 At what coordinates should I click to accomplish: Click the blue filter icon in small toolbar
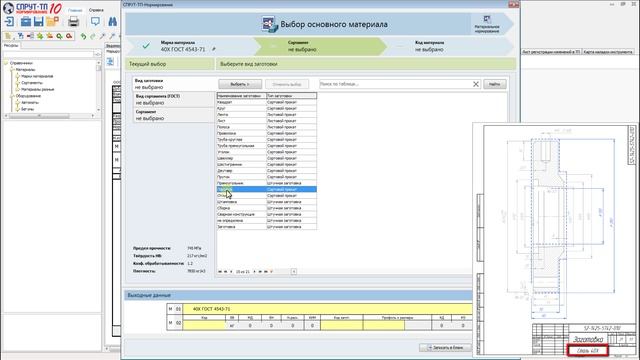[20, 36]
